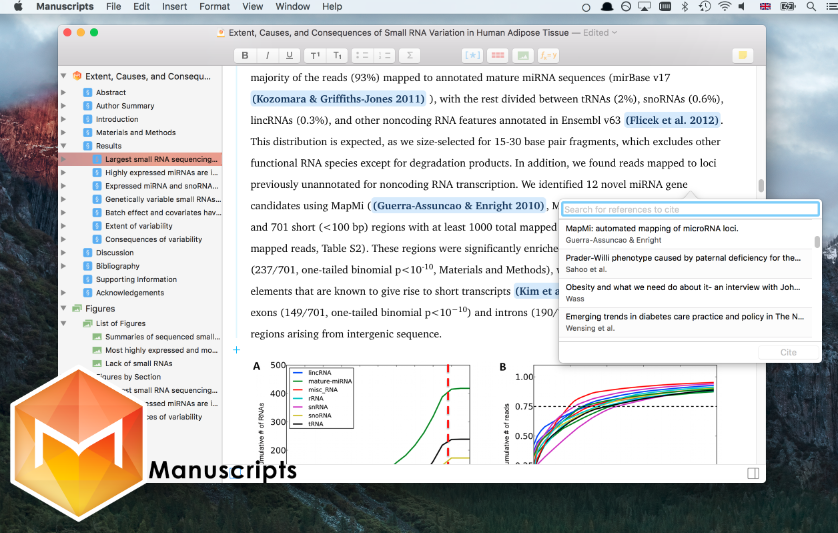Image resolution: width=838 pixels, height=533 pixels.
Task: Open the yellow sticky note comments button
Action: tap(742, 55)
